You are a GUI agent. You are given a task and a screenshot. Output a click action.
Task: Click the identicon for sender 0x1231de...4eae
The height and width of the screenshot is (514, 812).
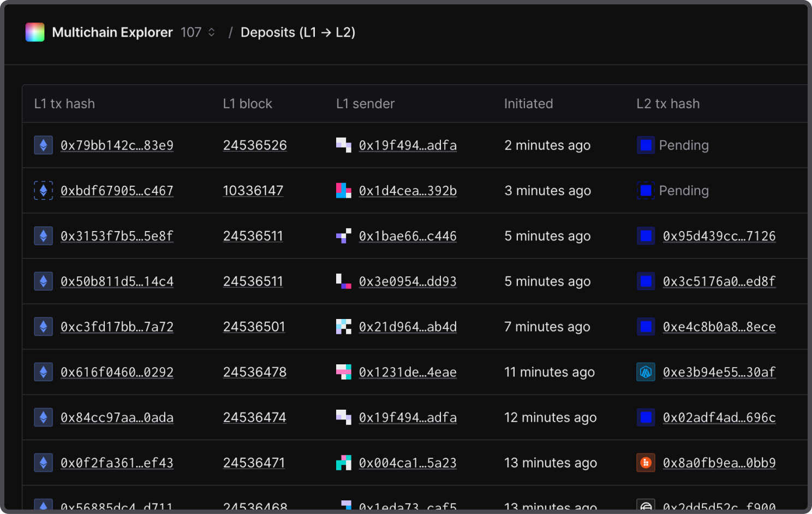coord(343,373)
